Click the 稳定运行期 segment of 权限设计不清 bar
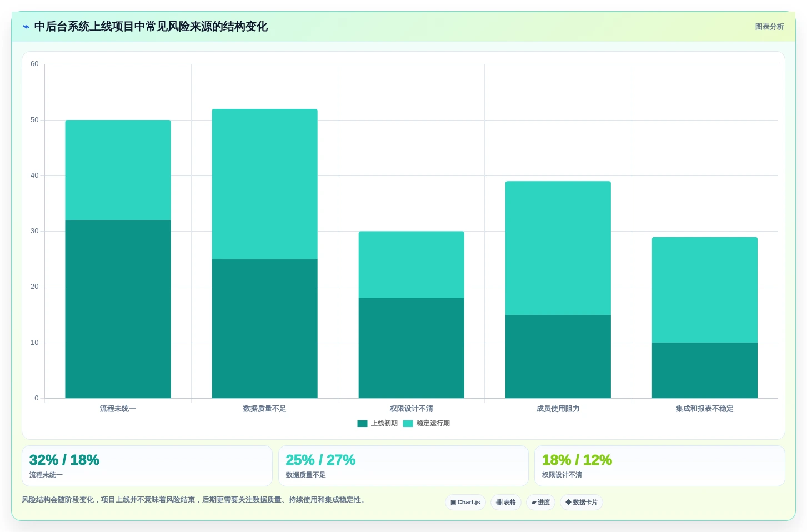 [x=411, y=265]
